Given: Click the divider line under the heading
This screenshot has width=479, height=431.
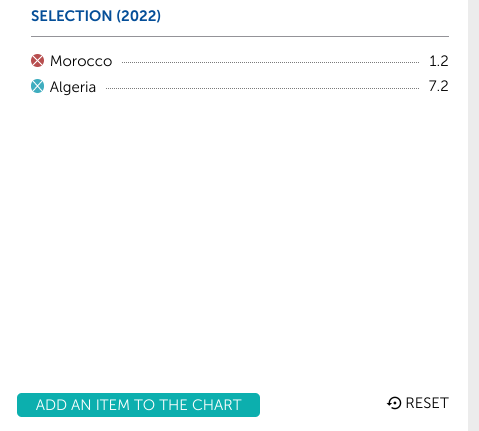Looking at the screenshot, I should 240,36.
